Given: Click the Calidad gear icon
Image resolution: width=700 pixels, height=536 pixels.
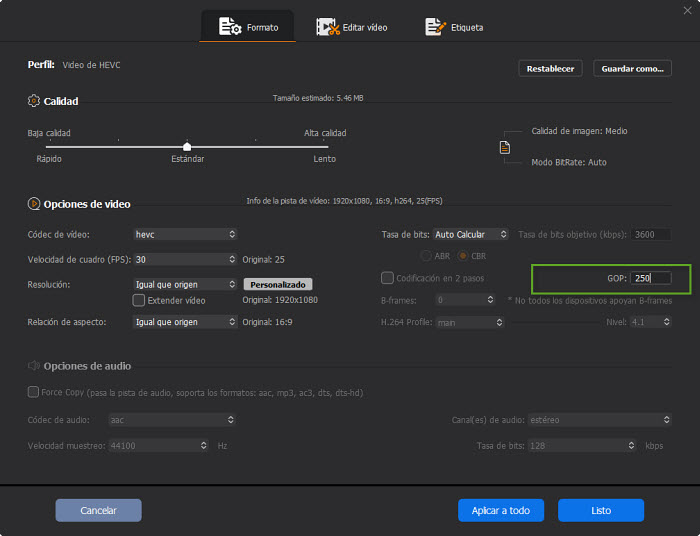Looking at the screenshot, I should [x=34, y=101].
